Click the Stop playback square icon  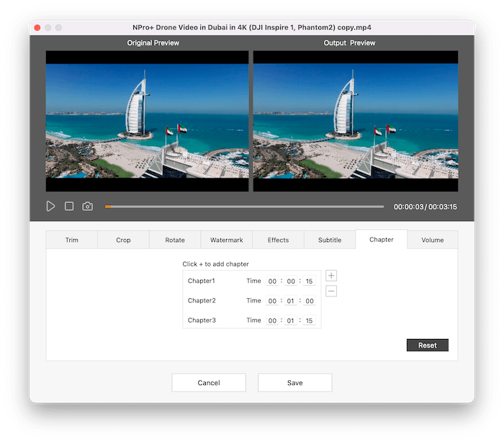click(x=69, y=207)
